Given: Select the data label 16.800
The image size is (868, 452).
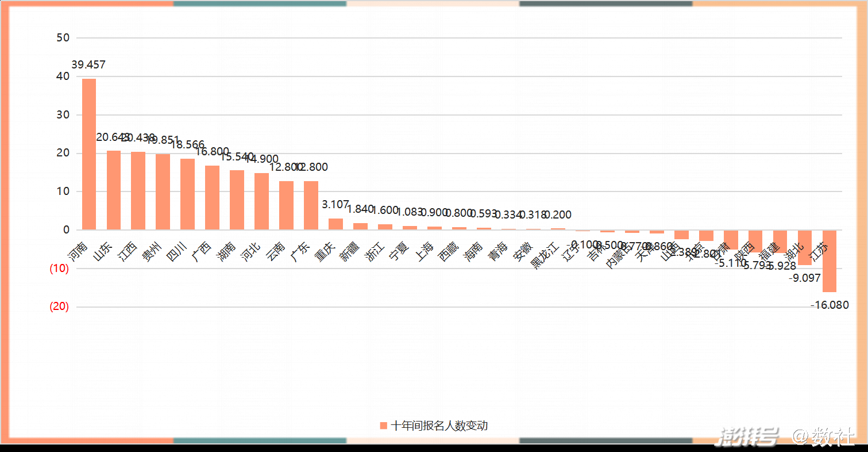Looking at the screenshot, I should (x=212, y=152).
